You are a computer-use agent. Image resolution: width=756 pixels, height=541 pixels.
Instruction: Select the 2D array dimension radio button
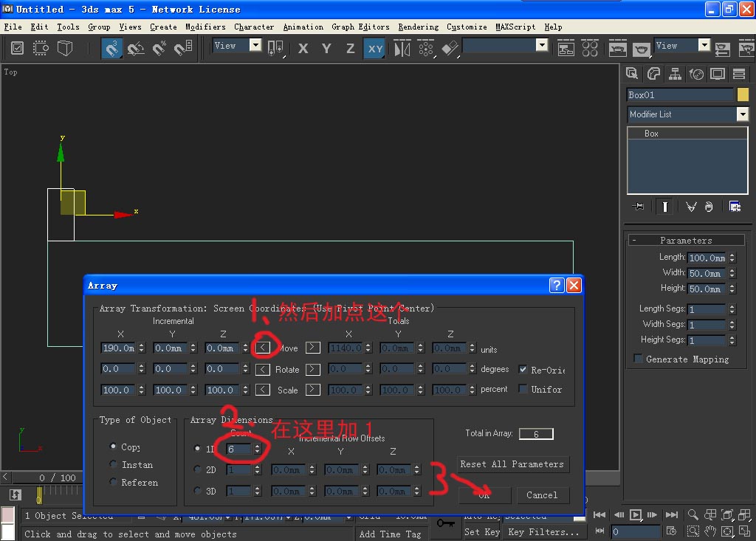tap(197, 469)
